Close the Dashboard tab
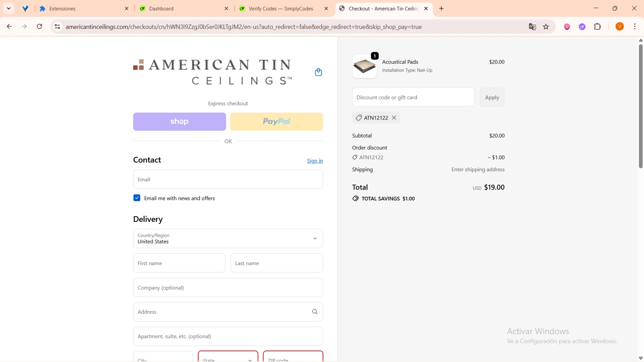The height and width of the screenshot is (362, 644). (x=226, y=9)
